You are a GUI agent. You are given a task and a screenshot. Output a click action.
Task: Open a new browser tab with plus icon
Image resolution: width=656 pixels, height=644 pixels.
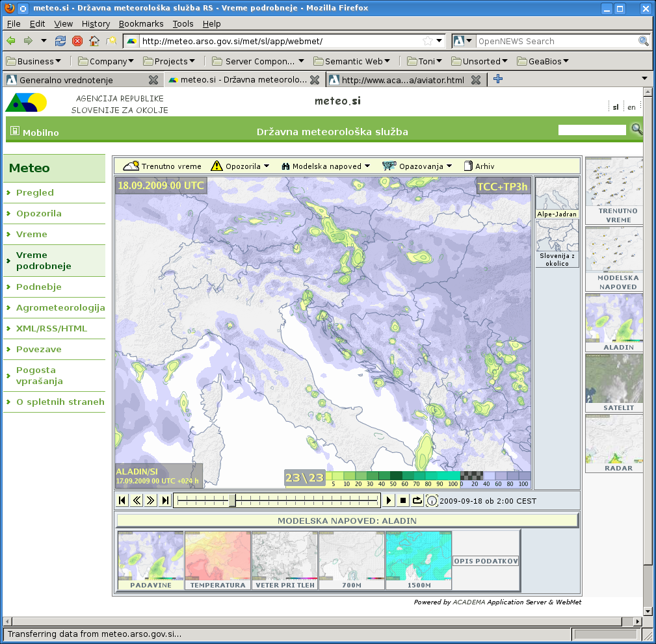click(498, 79)
